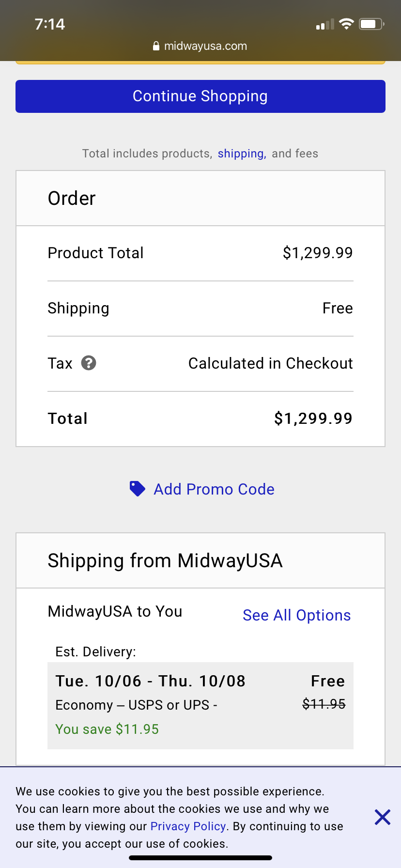This screenshot has width=401, height=868.
Task: Open the Privacy Policy link
Action: pyautogui.click(x=188, y=826)
